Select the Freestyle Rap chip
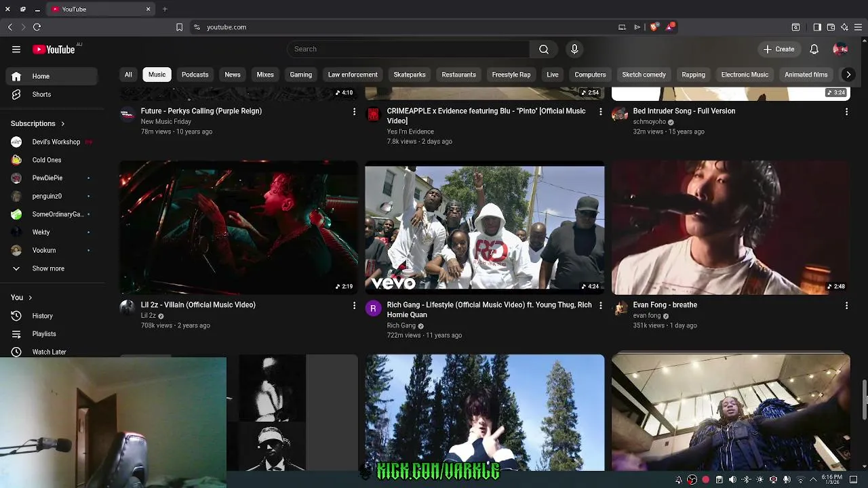Image resolution: width=868 pixels, height=488 pixels. point(511,75)
